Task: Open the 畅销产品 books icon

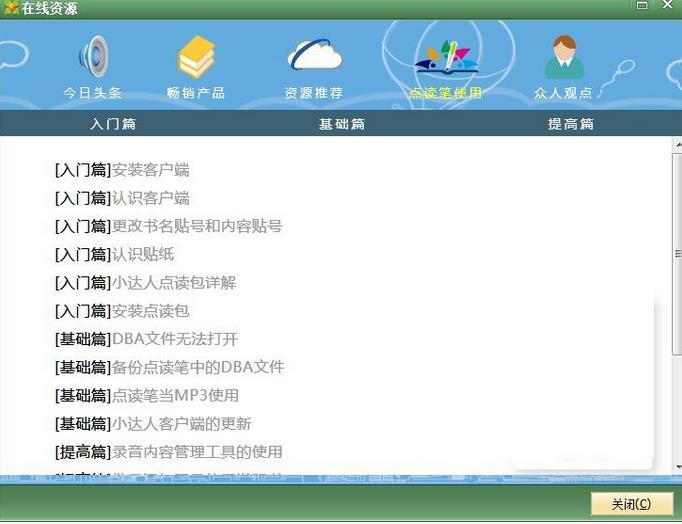Action: (x=197, y=56)
